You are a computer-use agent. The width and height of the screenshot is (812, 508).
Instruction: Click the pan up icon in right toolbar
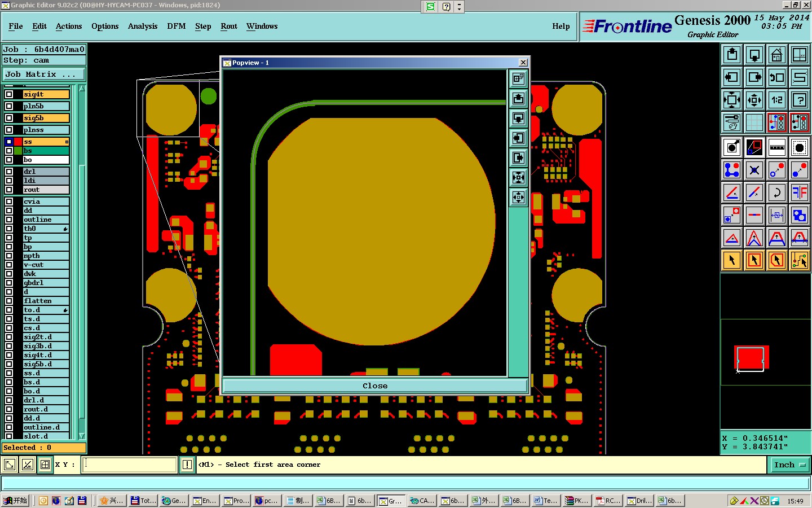[732, 55]
